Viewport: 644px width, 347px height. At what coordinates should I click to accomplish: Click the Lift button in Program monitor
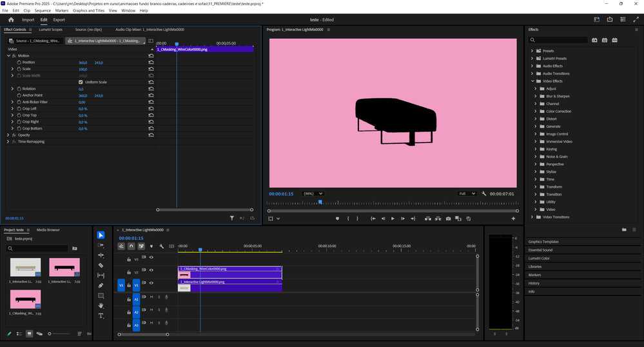click(x=427, y=219)
